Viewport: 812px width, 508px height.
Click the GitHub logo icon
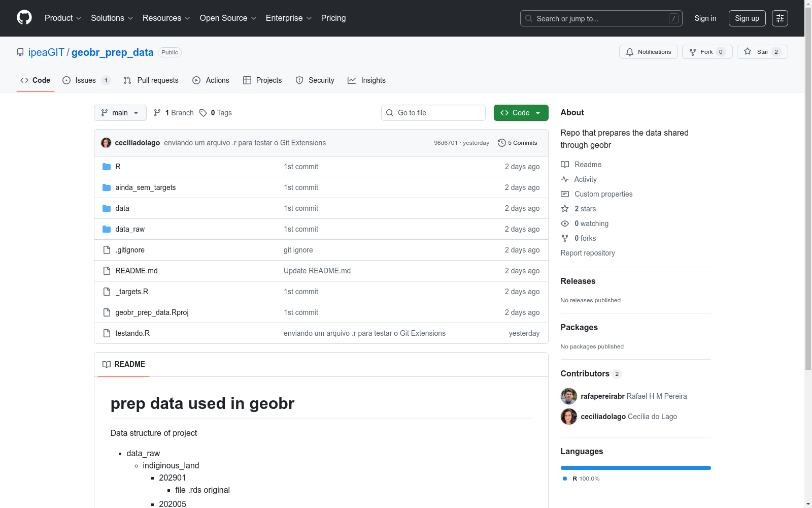24,18
